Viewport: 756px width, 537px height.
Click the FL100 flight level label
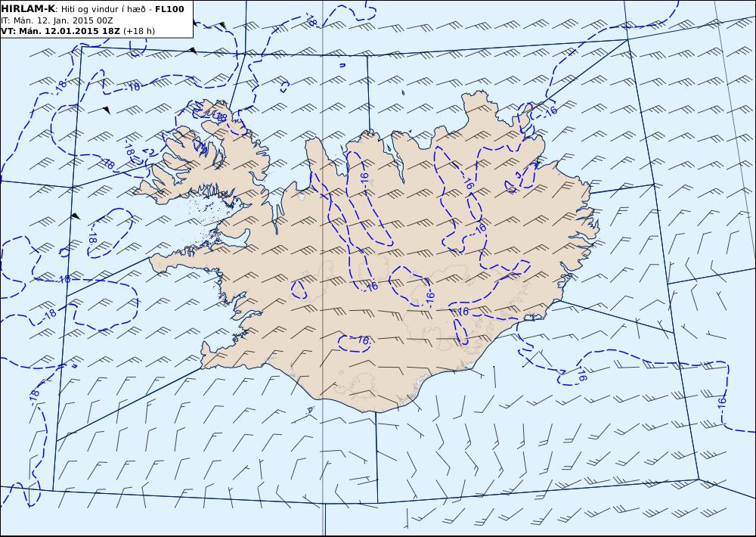pyautogui.click(x=169, y=9)
